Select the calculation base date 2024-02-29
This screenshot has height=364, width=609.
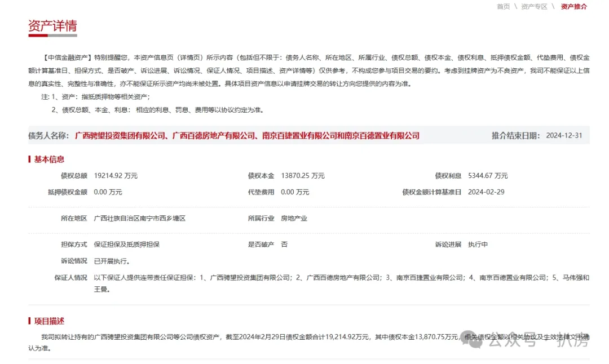[486, 192]
